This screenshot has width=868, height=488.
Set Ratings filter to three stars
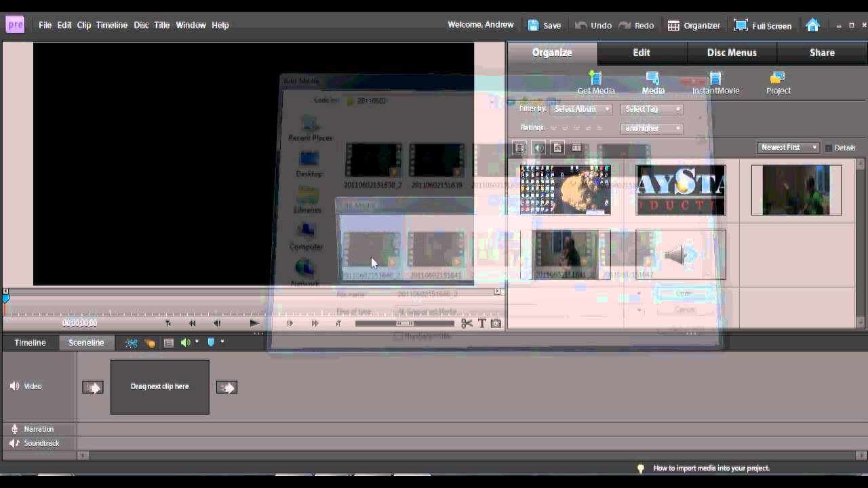[x=576, y=128]
